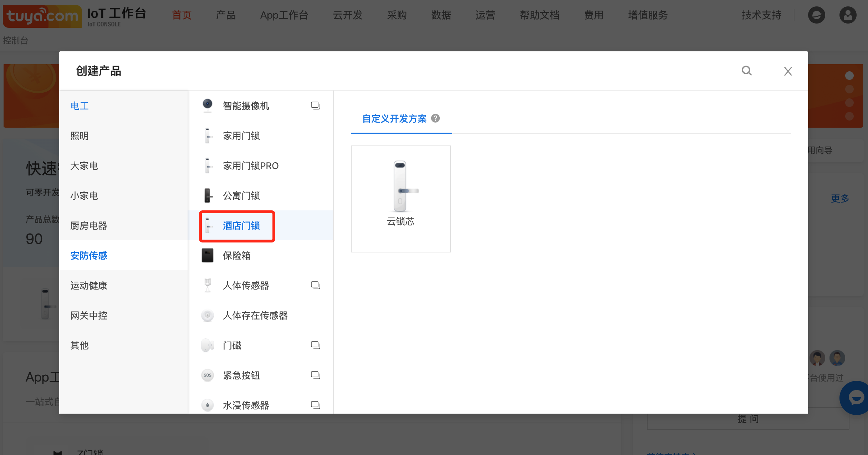Choose 公寓门锁 product type
Image resolution: width=868 pixels, height=455 pixels.
click(261, 195)
